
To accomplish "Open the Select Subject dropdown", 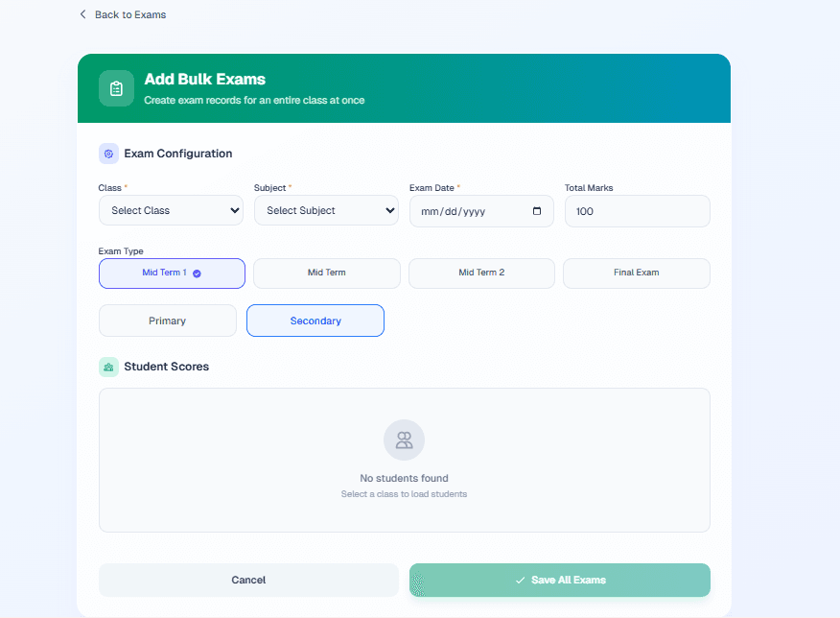I will [326, 211].
